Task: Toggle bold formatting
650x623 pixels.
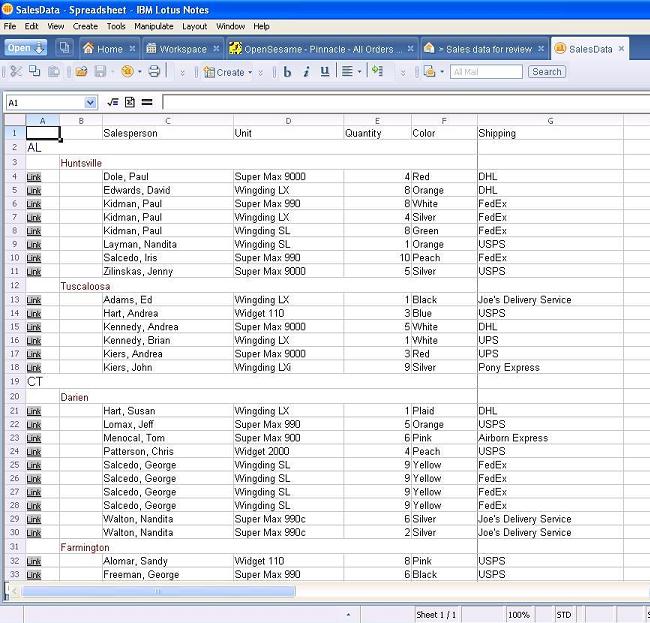Action: point(288,72)
